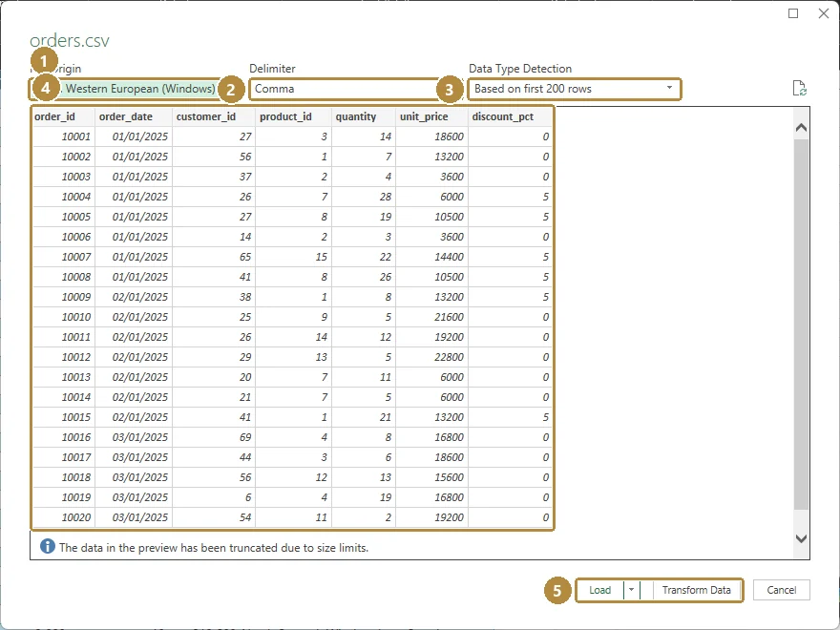The width and height of the screenshot is (840, 630).
Task: Click customer_id 6 in row 10019
Action: point(214,497)
